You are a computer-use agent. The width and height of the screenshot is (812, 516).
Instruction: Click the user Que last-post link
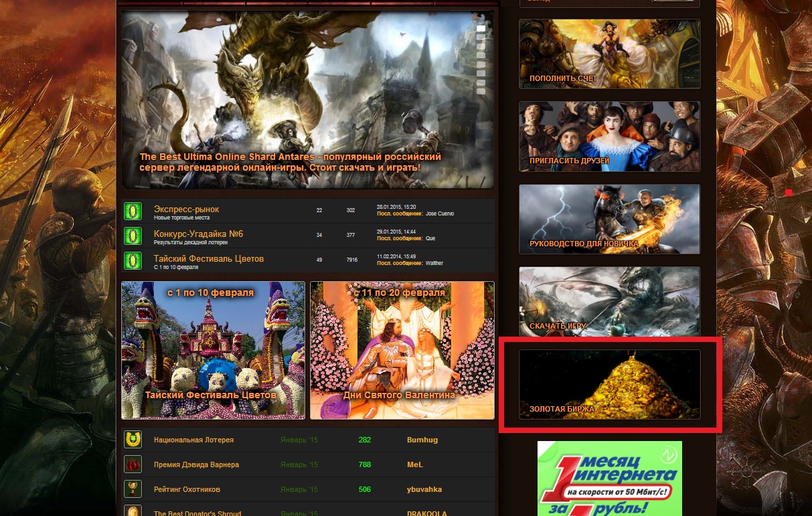click(430, 238)
